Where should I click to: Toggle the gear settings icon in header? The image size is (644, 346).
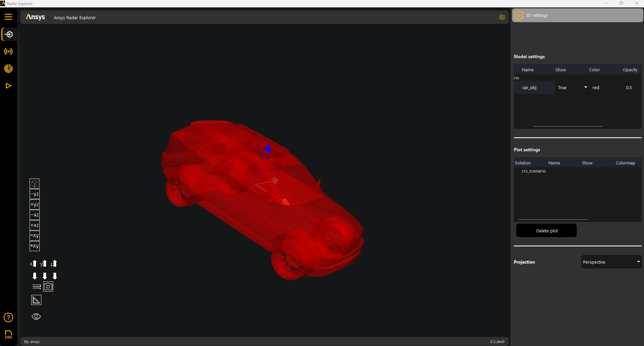[502, 17]
